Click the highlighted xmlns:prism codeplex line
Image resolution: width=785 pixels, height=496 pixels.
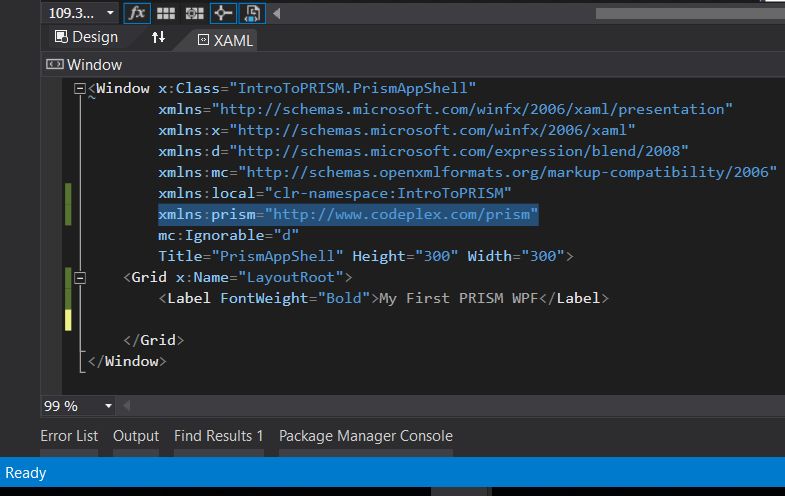tap(348, 215)
